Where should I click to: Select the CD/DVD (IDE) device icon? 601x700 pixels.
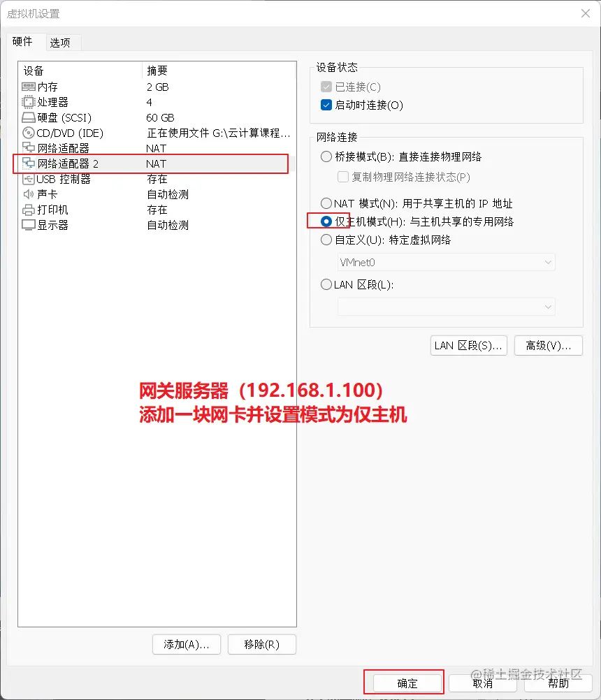[x=28, y=133]
